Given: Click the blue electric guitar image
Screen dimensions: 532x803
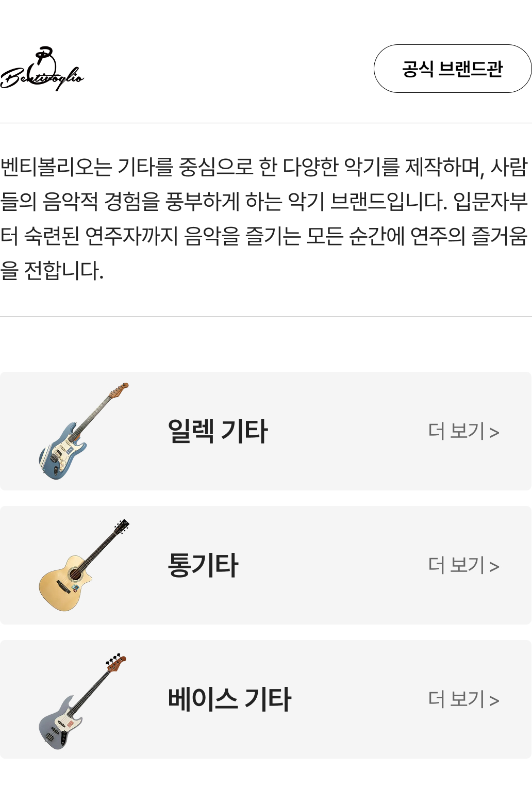Looking at the screenshot, I should 82,431.
